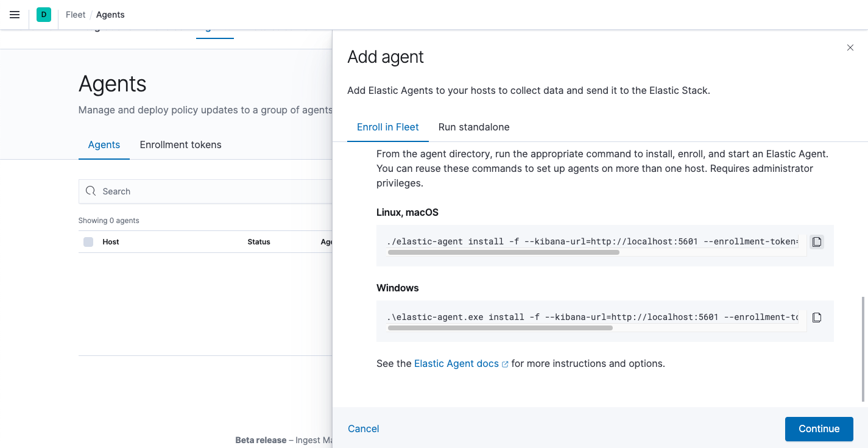Click the Continue button
The width and height of the screenshot is (868, 448).
[x=819, y=428]
